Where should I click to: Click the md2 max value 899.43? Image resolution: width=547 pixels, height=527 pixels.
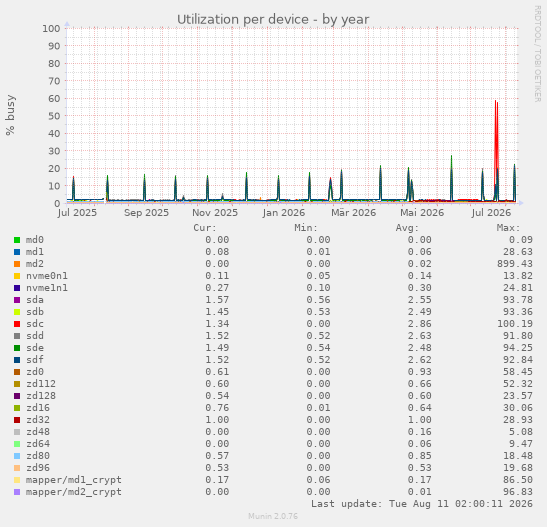click(x=515, y=264)
